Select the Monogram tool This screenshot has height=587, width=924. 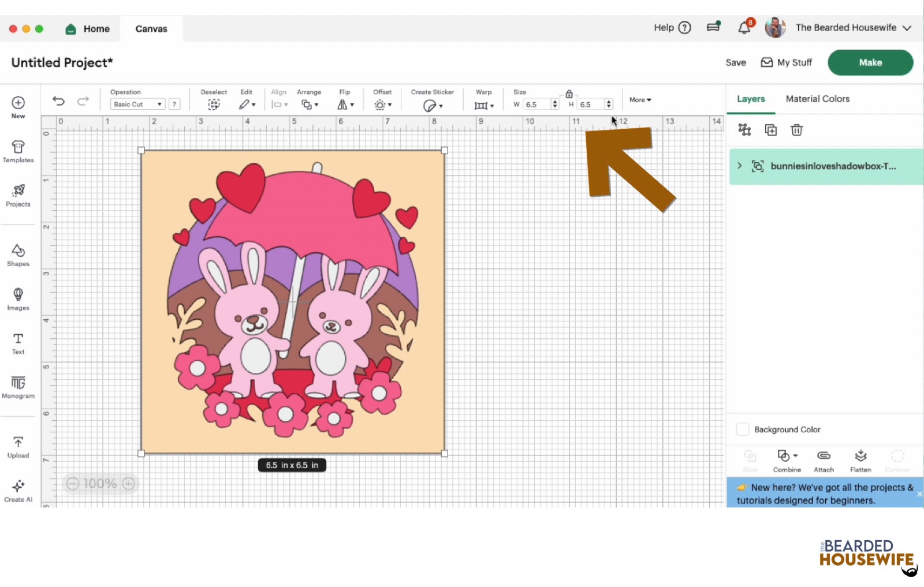18,387
